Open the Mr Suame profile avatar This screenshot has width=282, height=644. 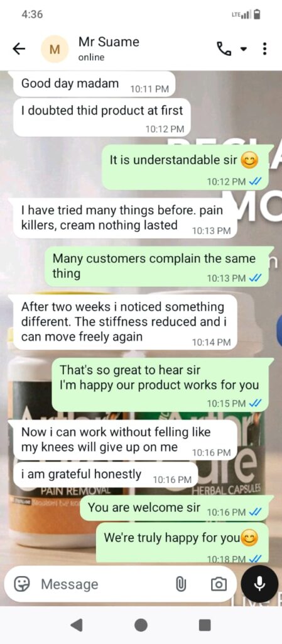53,50
